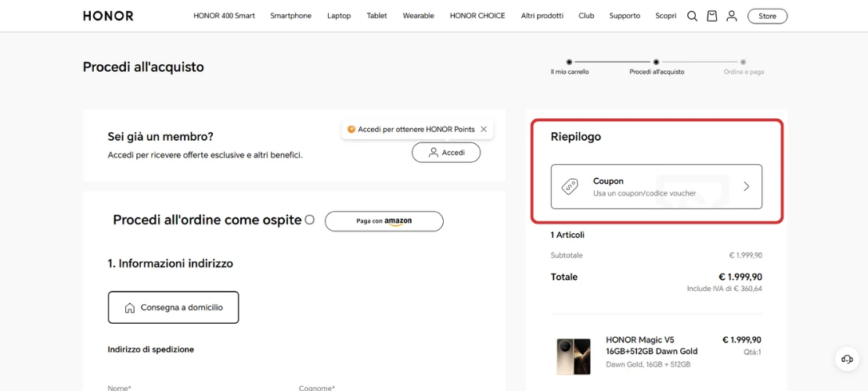The height and width of the screenshot is (391, 868).
Task: Expand the Coupon chevron arrow
Action: tap(746, 186)
